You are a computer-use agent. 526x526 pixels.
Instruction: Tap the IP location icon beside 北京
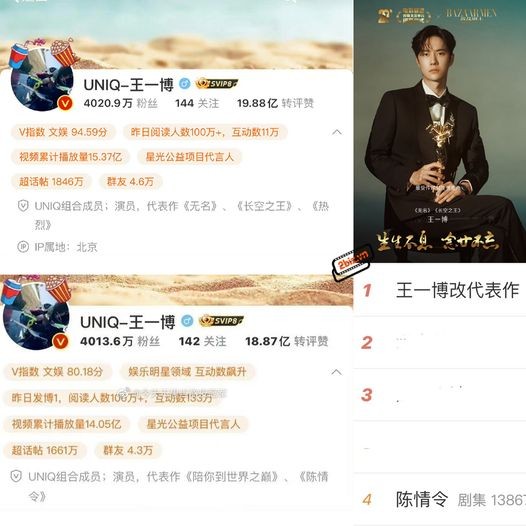tap(23, 247)
